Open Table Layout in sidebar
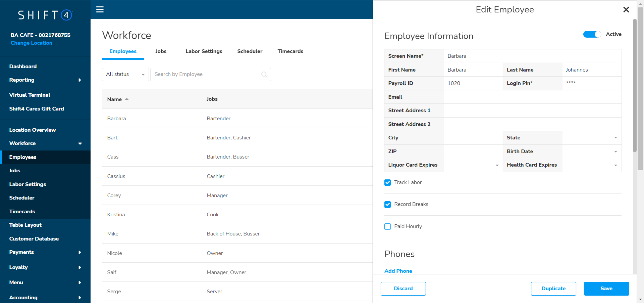This screenshot has height=303, width=644. [25, 225]
